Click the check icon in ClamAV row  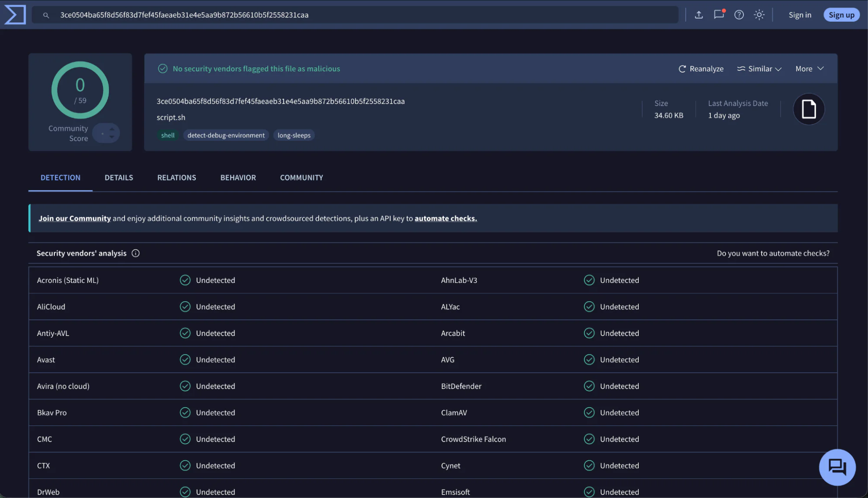[x=589, y=413]
